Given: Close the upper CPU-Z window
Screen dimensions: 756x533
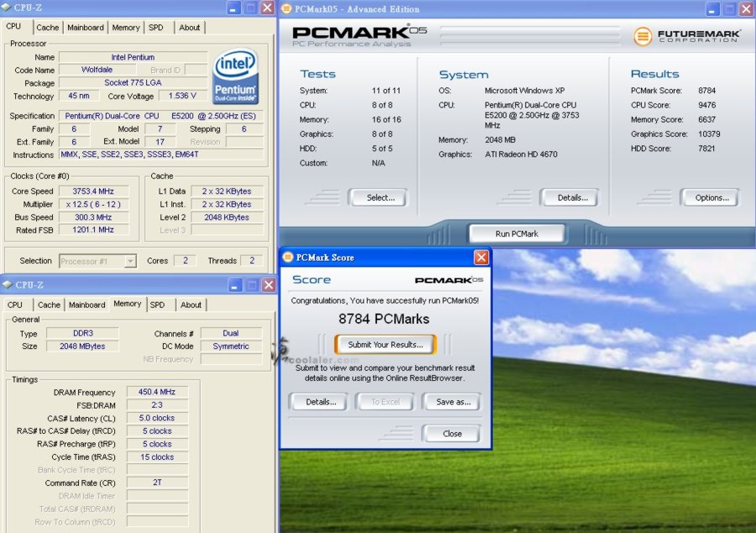Looking at the screenshot, I should click(267, 8).
